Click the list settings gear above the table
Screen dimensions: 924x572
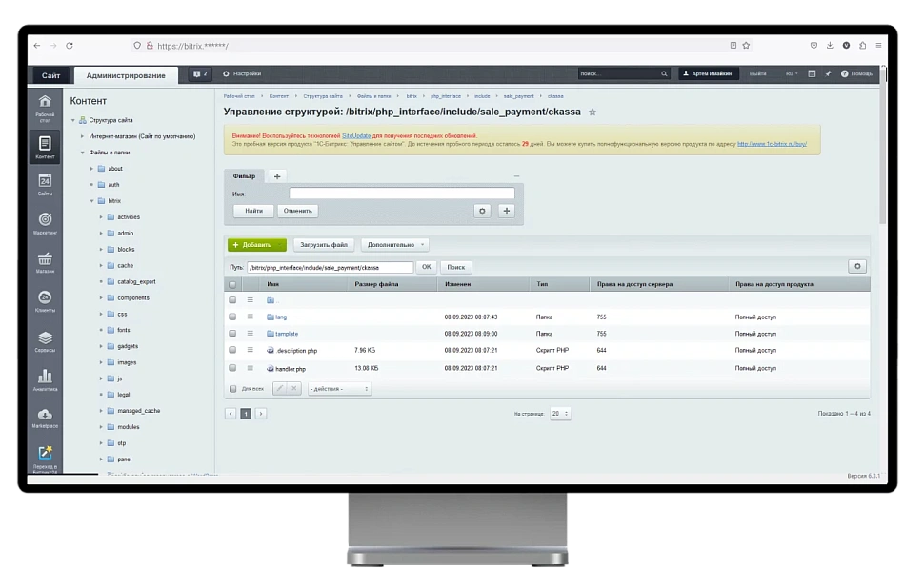point(858,266)
